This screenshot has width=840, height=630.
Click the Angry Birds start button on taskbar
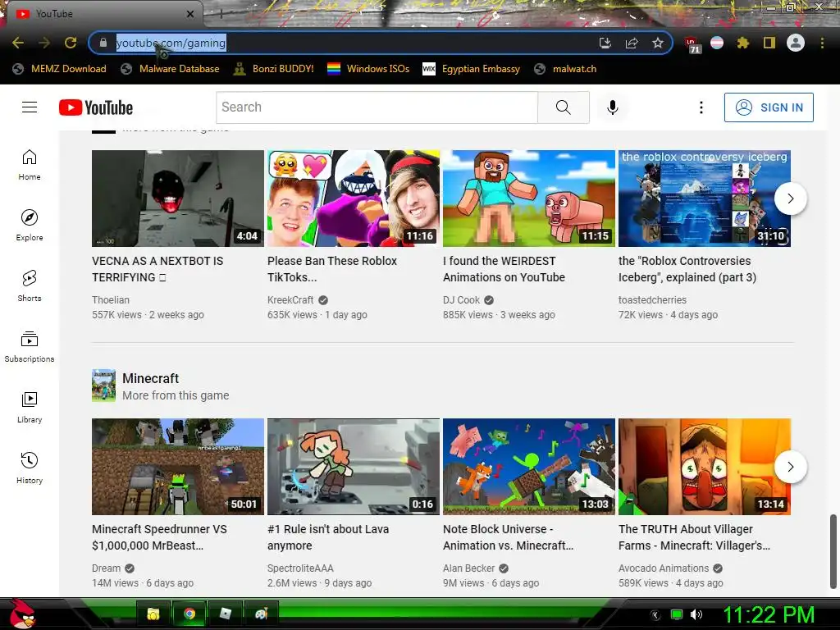coord(21,614)
